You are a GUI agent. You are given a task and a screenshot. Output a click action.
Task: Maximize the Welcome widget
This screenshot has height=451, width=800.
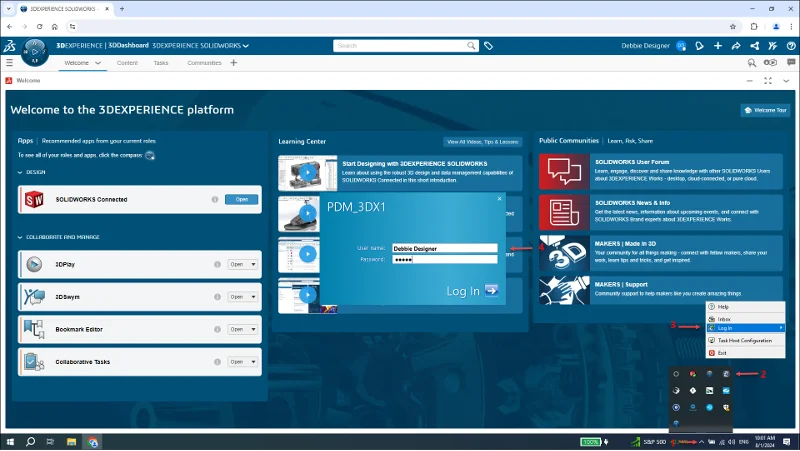pyautogui.click(x=768, y=81)
